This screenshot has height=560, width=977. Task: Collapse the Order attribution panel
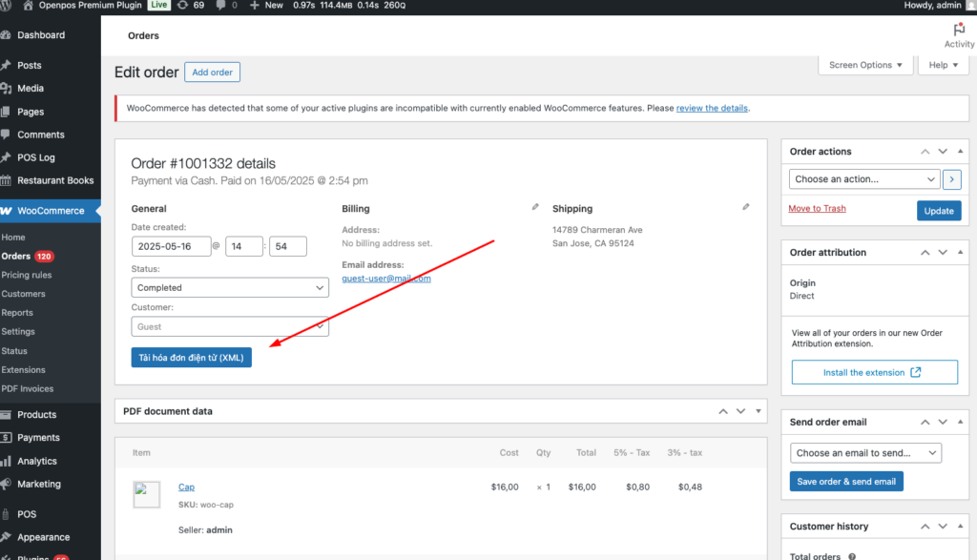point(960,252)
